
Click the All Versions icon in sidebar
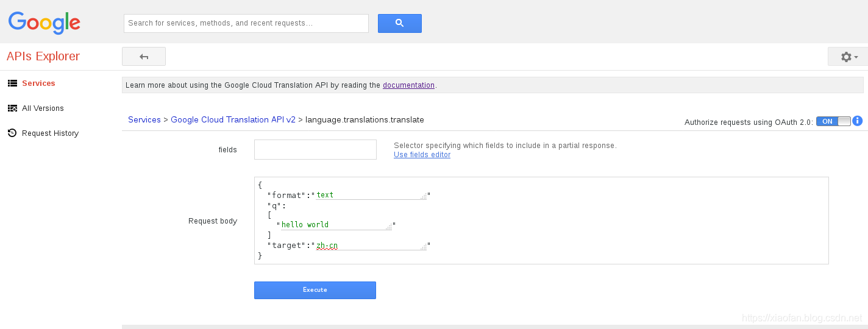click(x=12, y=108)
